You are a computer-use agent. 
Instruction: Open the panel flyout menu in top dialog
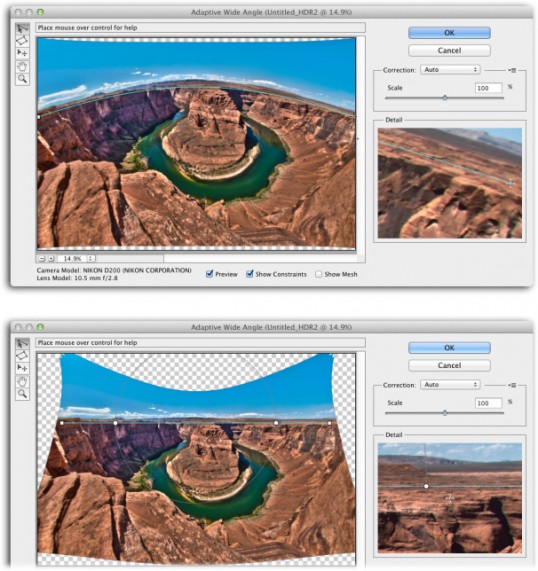[512, 70]
